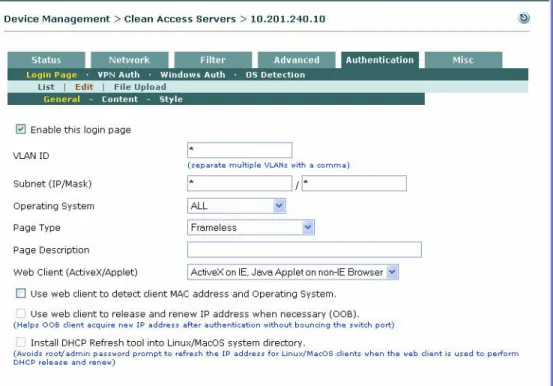Click the 'Helps OOB client acquire new IP' note

pyautogui.click(x=204, y=325)
